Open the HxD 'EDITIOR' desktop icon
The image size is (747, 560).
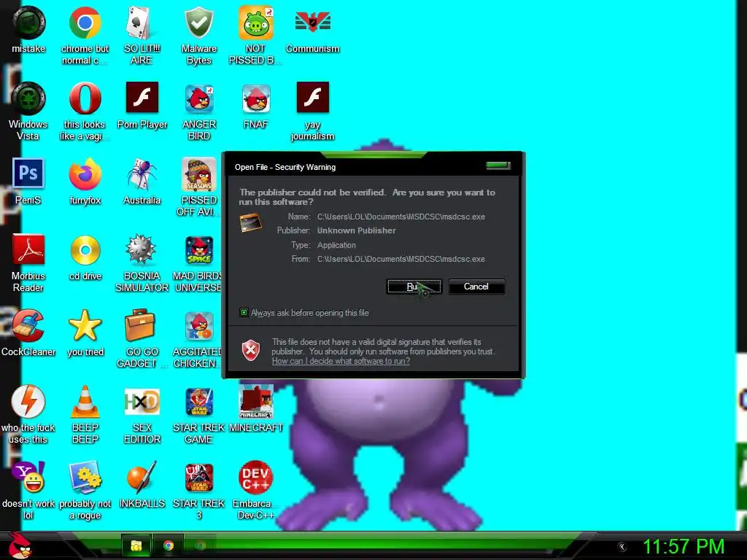(x=142, y=402)
